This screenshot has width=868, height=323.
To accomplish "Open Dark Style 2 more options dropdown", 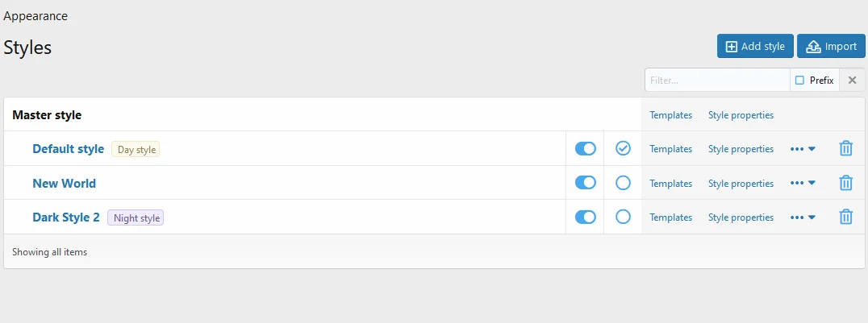I will coord(803,217).
